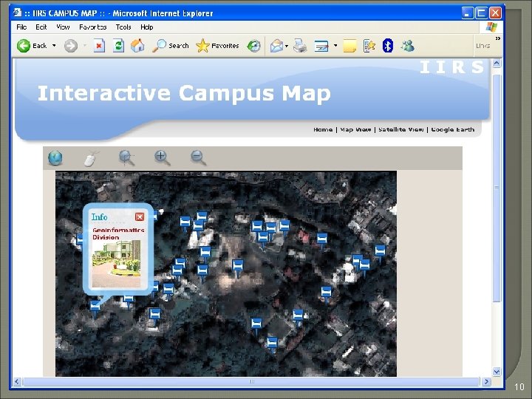Click the green Back arrow button
Image resolution: width=532 pixels, height=399 pixels.
[x=24, y=46]
